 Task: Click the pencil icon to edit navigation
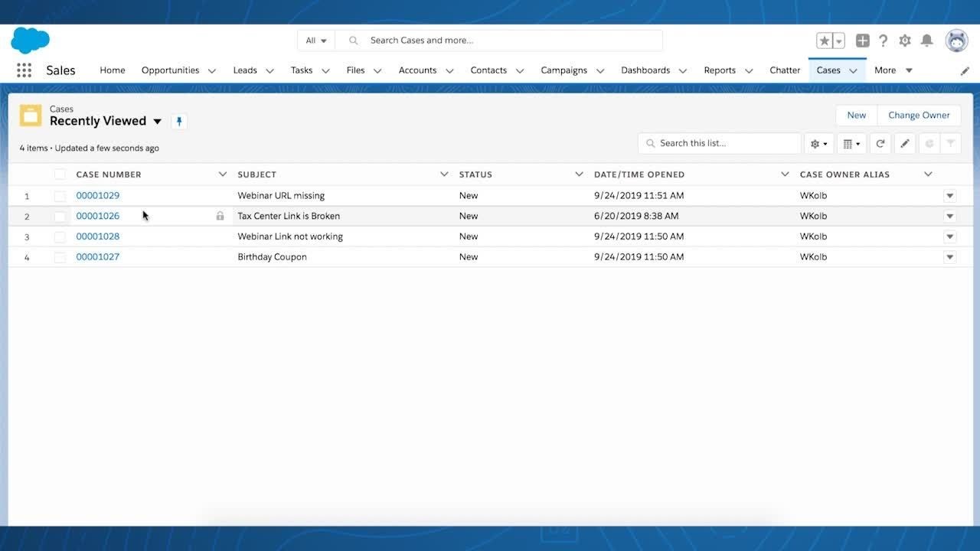point(965,70)
